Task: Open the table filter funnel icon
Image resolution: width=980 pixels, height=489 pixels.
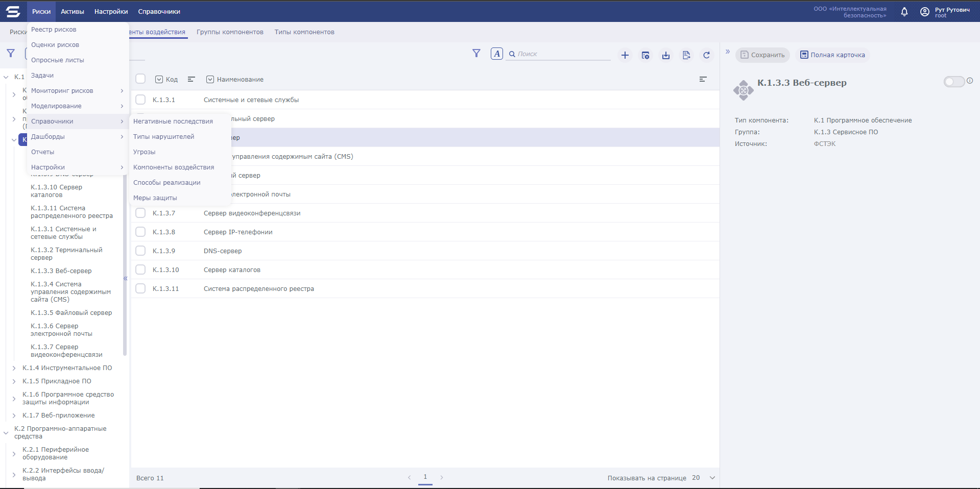Action: 476,53
